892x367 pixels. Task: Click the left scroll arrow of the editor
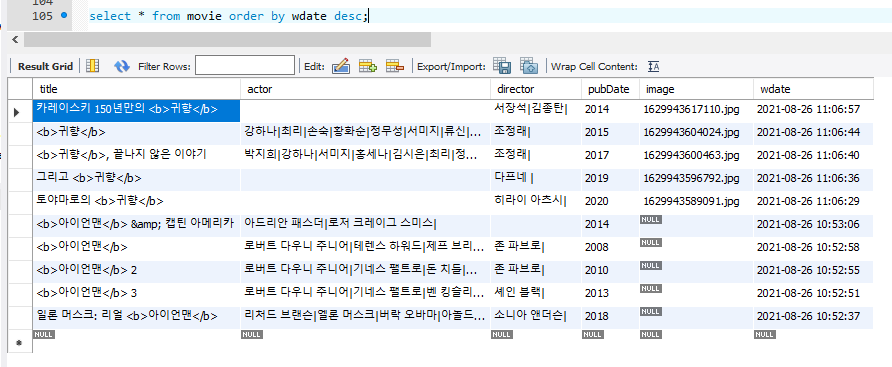15,39
